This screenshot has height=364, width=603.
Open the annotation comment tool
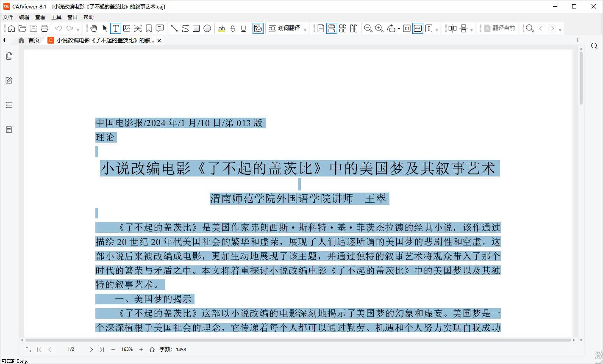tap(160, 28)
